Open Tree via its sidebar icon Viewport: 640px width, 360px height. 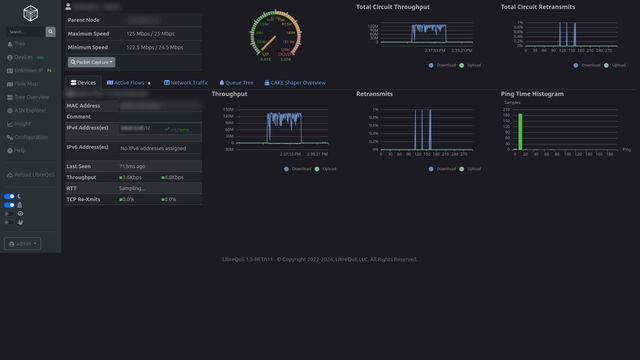[x=10, y=44]
